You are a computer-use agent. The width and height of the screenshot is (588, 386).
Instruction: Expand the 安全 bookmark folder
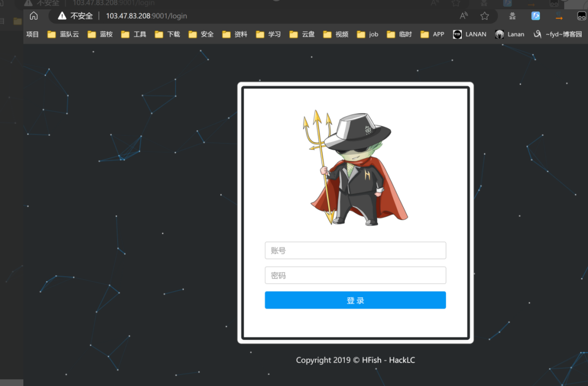coord(201,34)
